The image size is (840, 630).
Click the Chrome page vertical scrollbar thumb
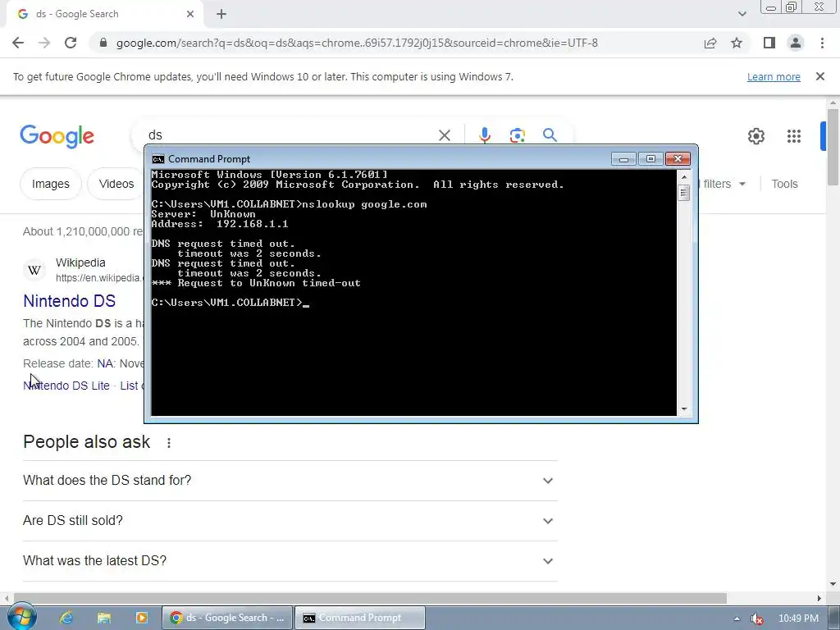pyautogui.click(x=833, y=146)
